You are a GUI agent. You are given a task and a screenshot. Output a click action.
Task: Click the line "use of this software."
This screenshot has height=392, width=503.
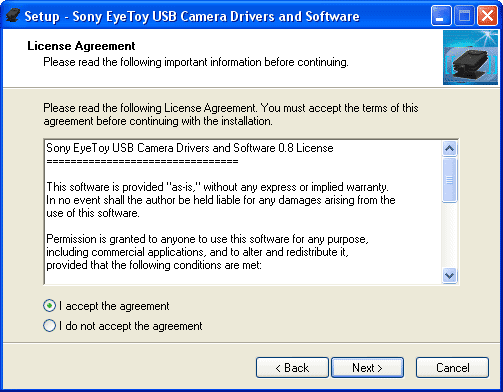click(93, 213)
